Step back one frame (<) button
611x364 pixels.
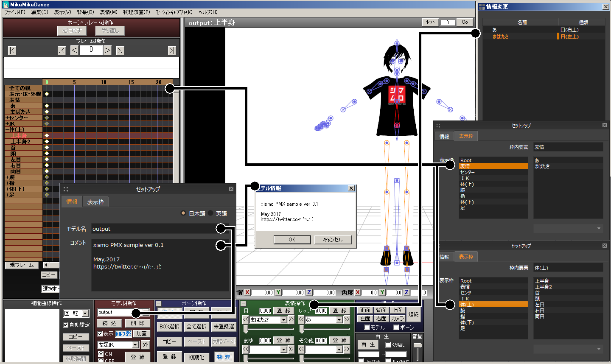(74, 50)
